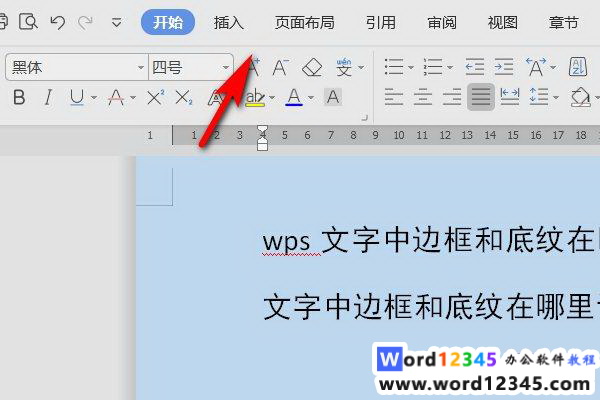Expand the font name dropdown arrow
600x400 pixels.
(x=141, y=67)
